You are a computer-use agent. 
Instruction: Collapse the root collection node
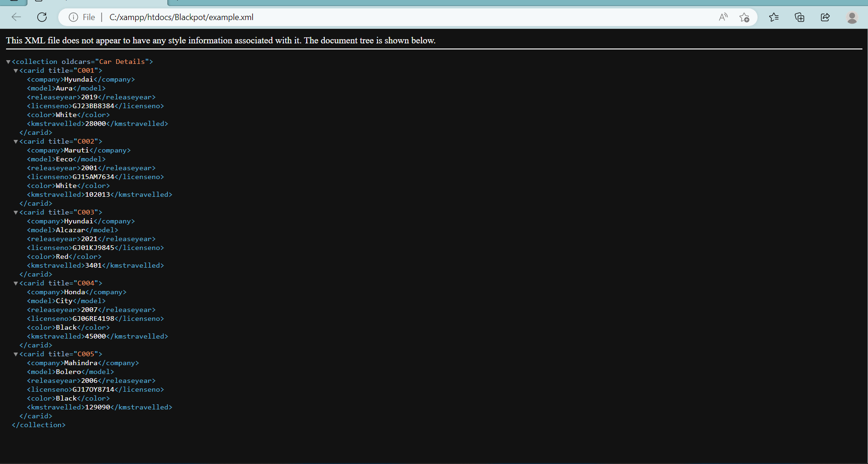pyautogui.click(x=8, y=62)
